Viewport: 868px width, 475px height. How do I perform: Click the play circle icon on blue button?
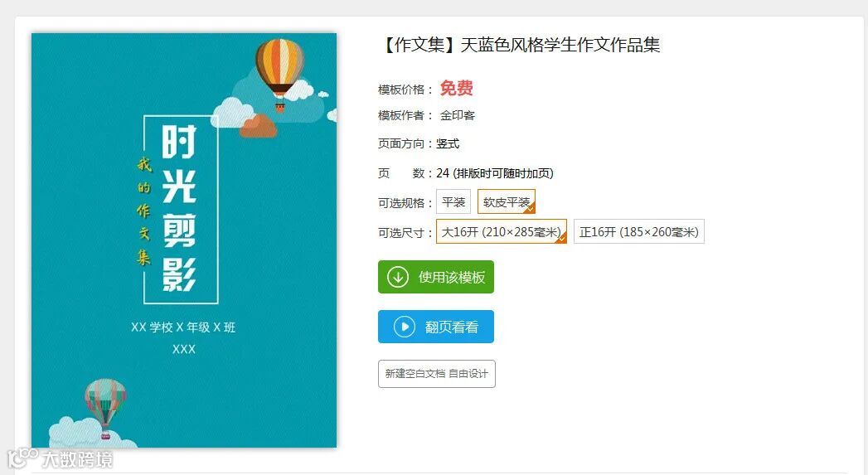coord(405,327)
